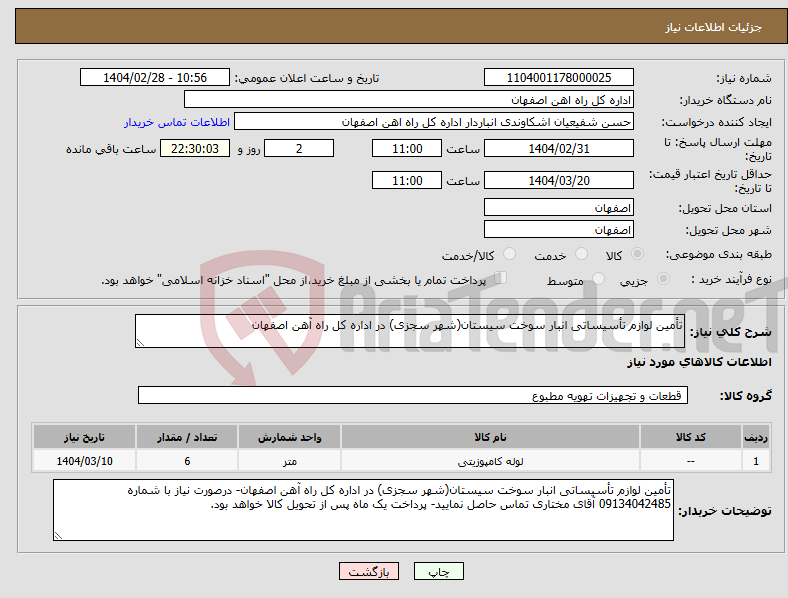Screen dimensions: 788x598
Task: Select the کالا radio button
Action: pos(637,254)
